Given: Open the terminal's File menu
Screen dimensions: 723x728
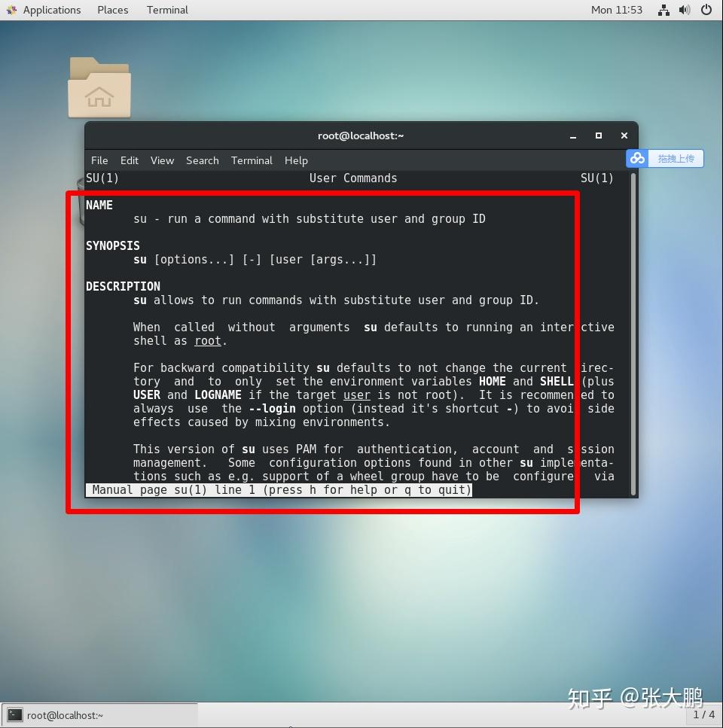Looking at the screenshot, I should (x=99, y=160).
